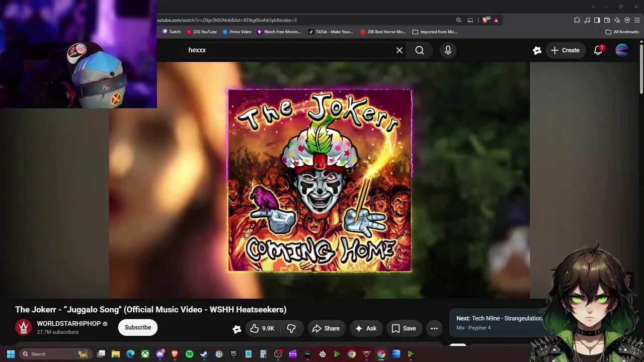
Task: Expand the Imported from Mic... bookmarks folder
Action: [x=435, y=32]
